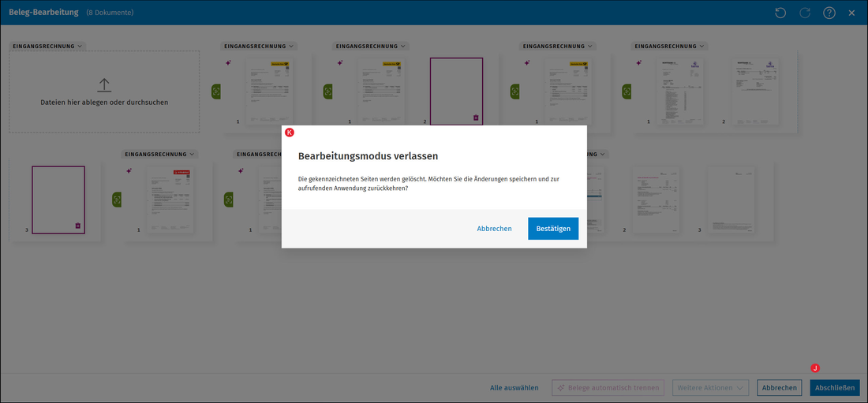Select page 3 thumbnail right of the dialog
Screen dimensions: 868x403
point(733,200)
